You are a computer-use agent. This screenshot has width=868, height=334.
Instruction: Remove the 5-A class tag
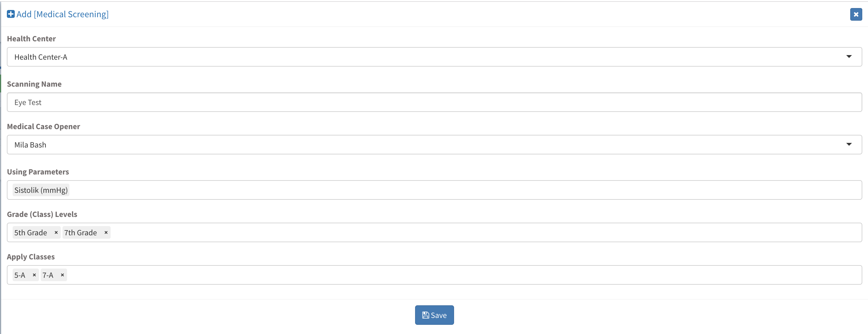coord(34,275)
